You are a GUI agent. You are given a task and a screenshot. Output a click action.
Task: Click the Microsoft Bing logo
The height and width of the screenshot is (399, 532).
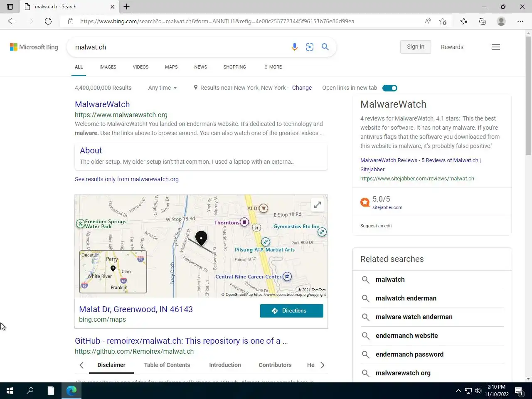tap(34, 47)
